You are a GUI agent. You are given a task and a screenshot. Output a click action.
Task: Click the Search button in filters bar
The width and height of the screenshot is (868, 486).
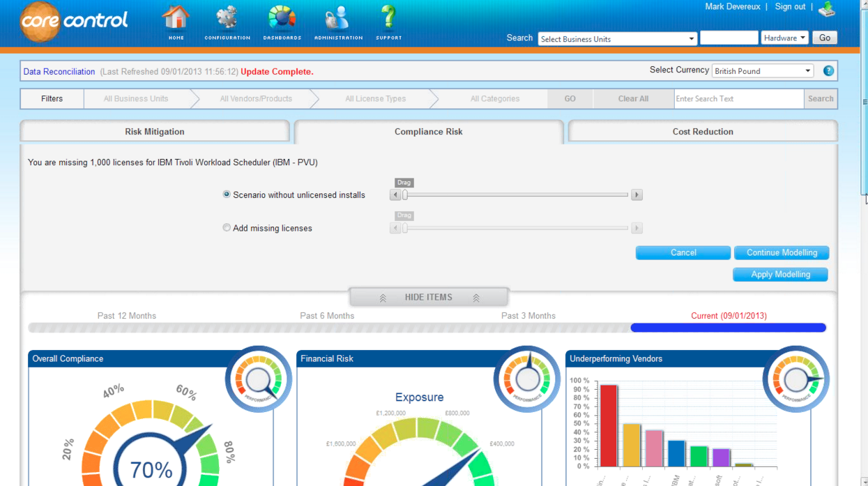[821, 99]
